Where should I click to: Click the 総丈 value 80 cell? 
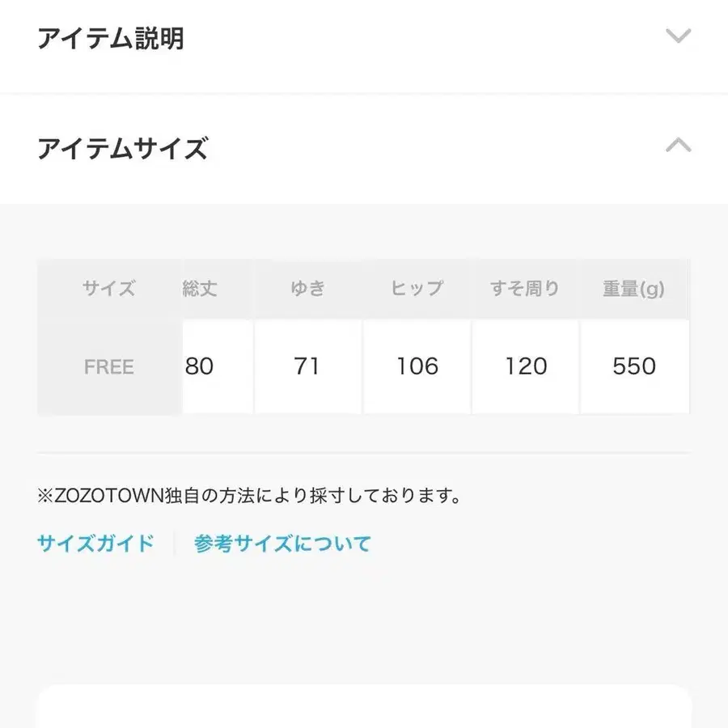200,366
